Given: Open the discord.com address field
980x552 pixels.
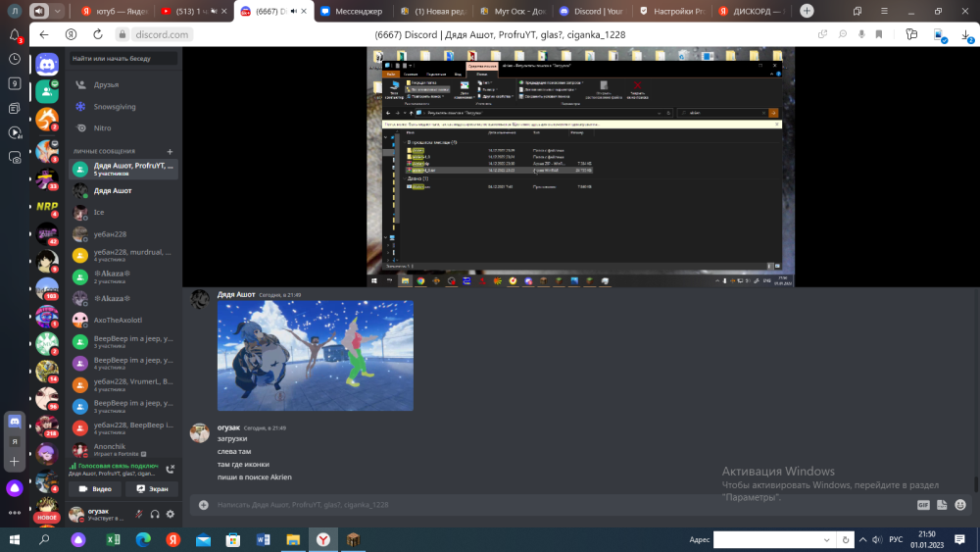Looking at the screenshot, I should tap(162, 34).
